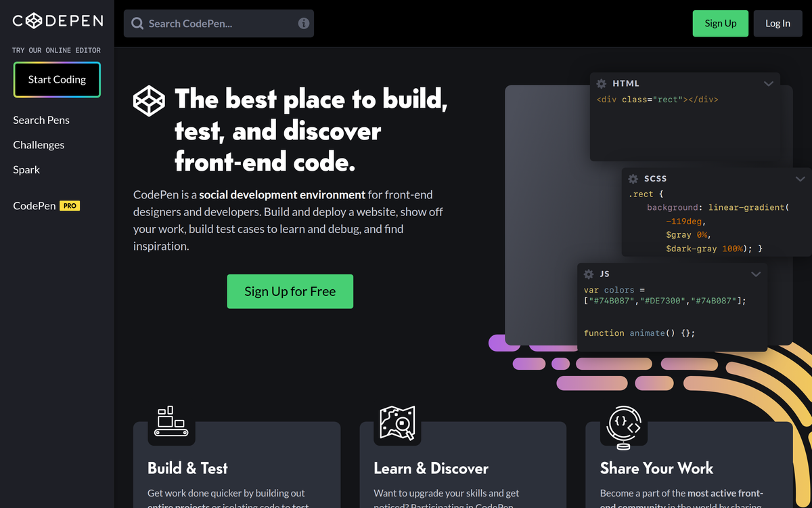Screen dimensions: 812x508
Task: Click the search info icon
Action: (x=304, y=23)
